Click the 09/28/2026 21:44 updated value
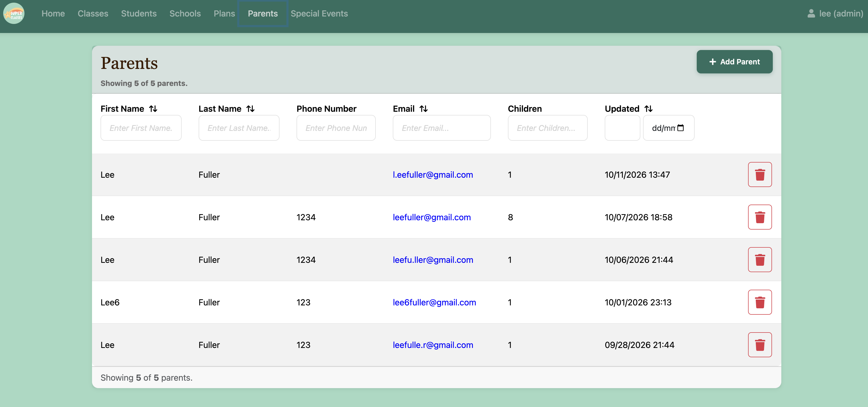 pyautogui.click(x=639, y=345)
